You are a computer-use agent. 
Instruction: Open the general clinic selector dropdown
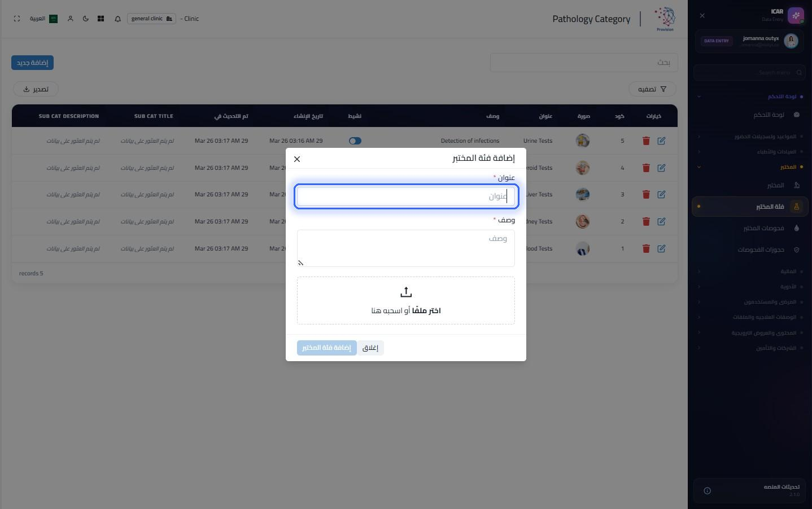click(x=151, y=19)
